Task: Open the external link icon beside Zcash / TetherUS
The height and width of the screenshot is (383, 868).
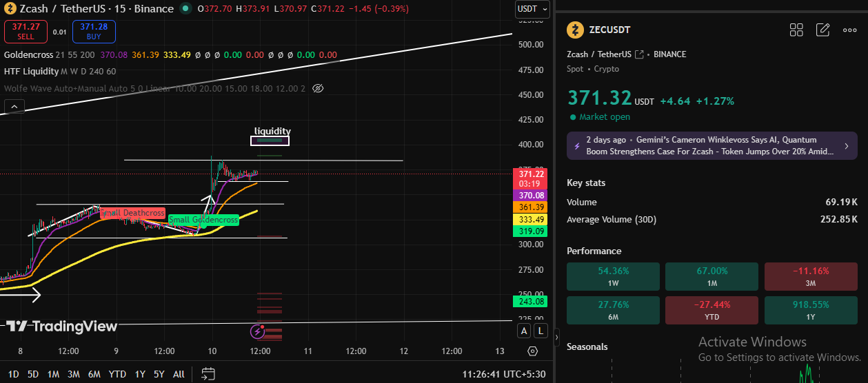Action: [639, 54]
